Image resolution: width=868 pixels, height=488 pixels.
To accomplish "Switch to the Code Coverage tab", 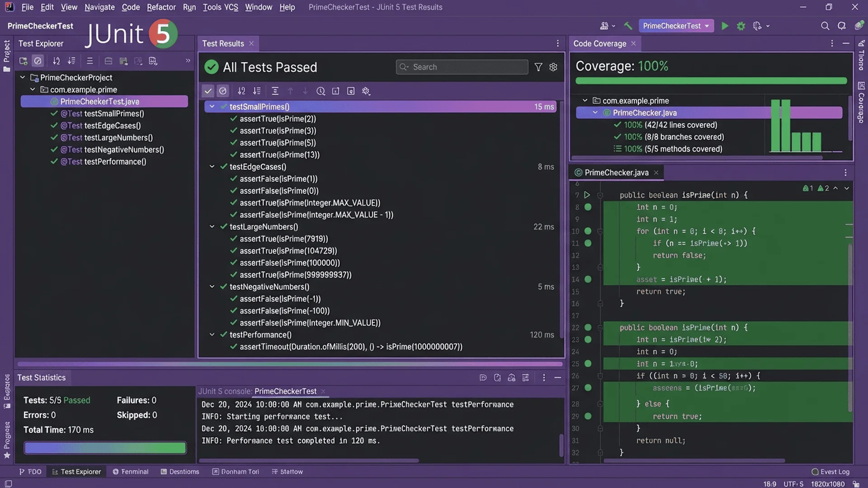I will [x=599, y=44].
